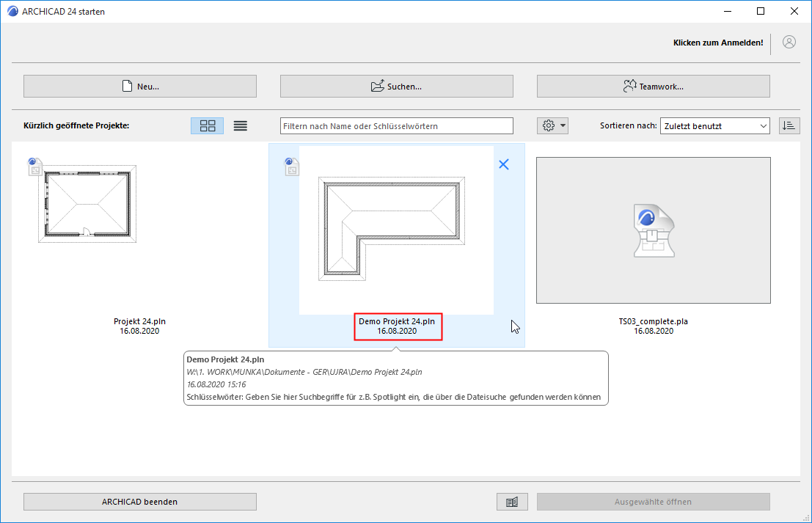Click the user account avatar icon
The image size is (812, 523).
(x=789, y=43)
